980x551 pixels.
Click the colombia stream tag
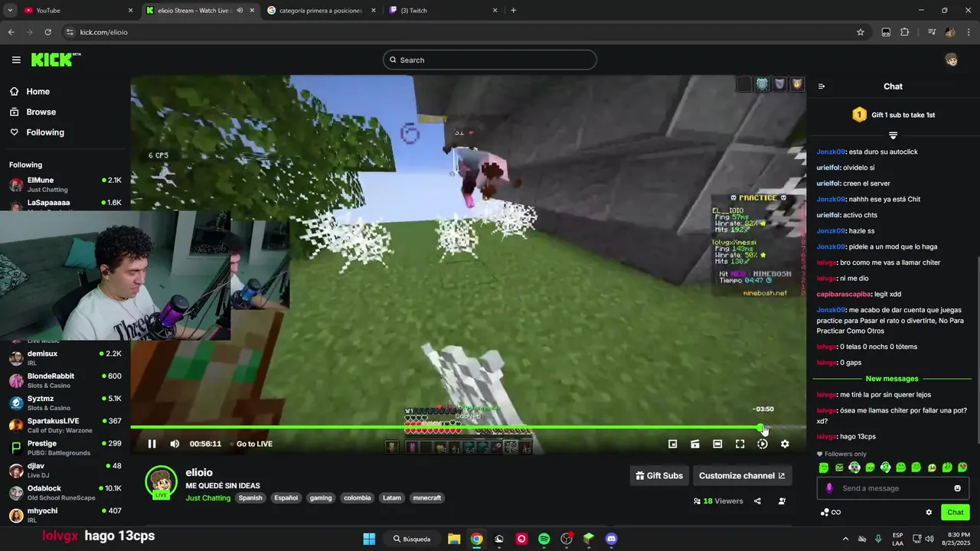pyautogui.click(x=358, y=497)
